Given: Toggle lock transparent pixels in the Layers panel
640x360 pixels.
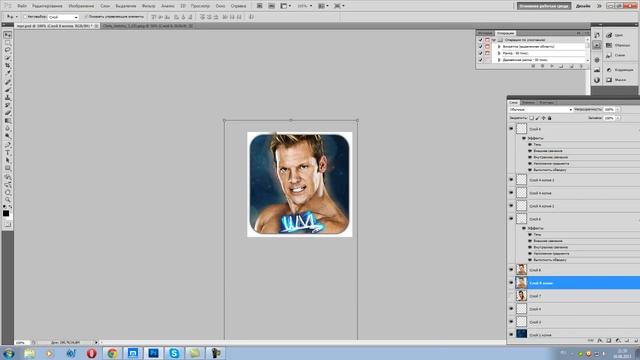Looking at the screenshot, I should (531, 118).
